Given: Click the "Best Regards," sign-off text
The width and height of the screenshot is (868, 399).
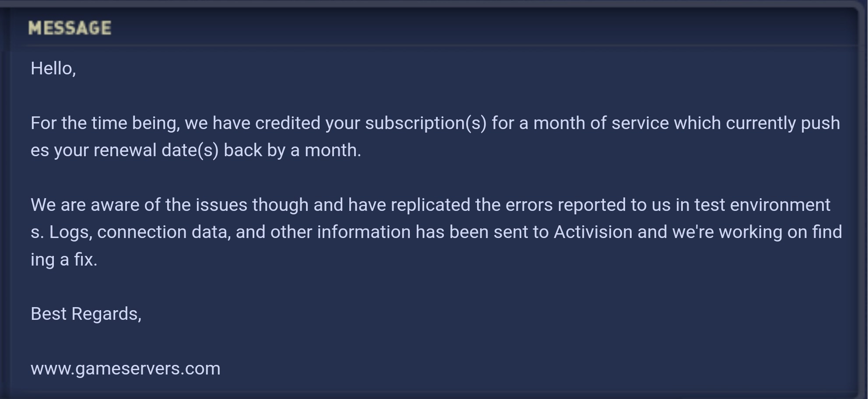Looking at the screenshot, I should click(86, 314).
